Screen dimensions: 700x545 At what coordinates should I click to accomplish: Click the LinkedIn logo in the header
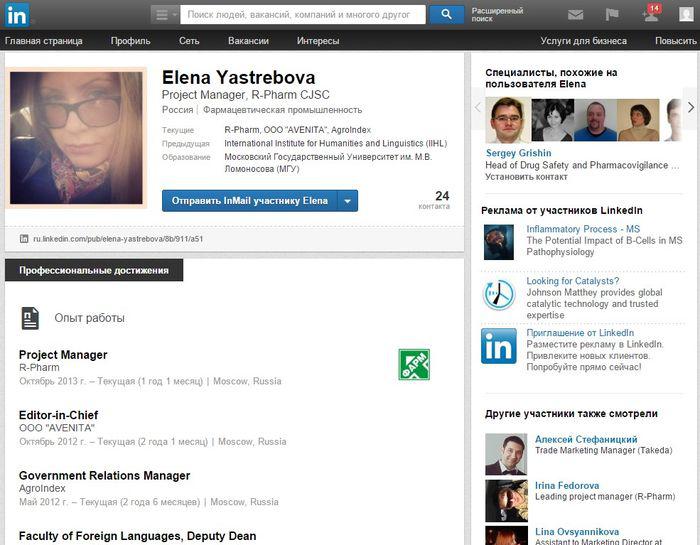[17, 15]
